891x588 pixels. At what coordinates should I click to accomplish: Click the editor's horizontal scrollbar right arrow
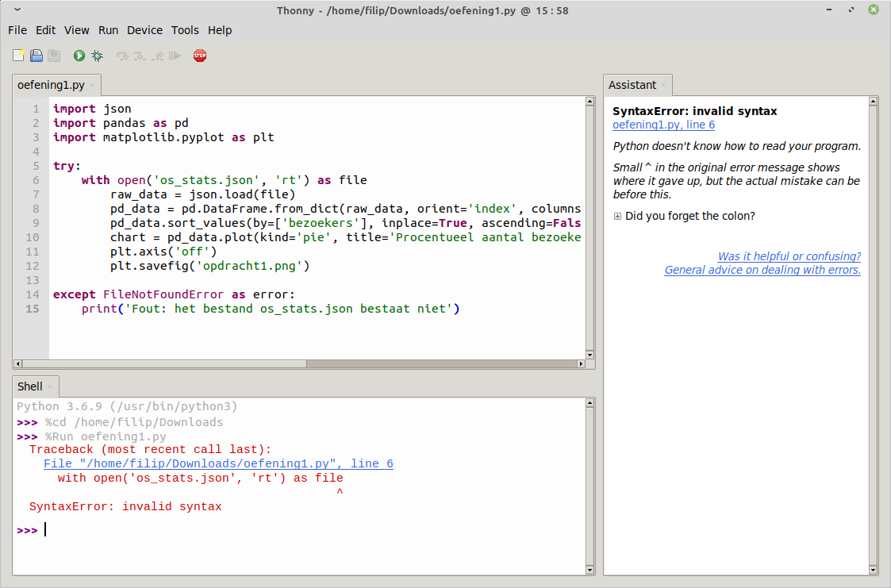(x=581, y=364)
